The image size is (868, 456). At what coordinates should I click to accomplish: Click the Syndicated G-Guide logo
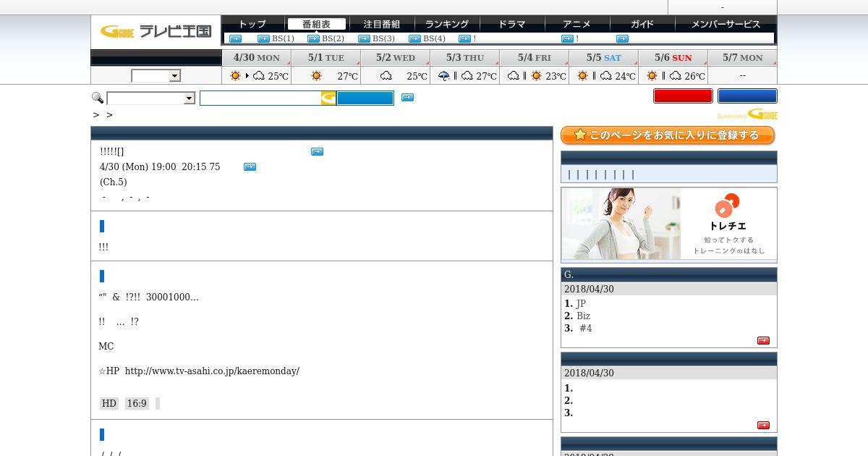747,114
